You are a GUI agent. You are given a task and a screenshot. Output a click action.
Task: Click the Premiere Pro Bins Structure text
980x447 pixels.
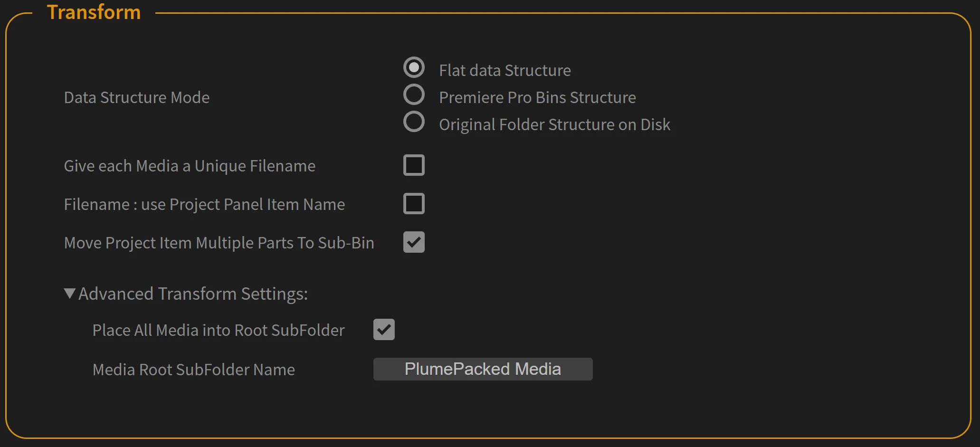point(537,97)
